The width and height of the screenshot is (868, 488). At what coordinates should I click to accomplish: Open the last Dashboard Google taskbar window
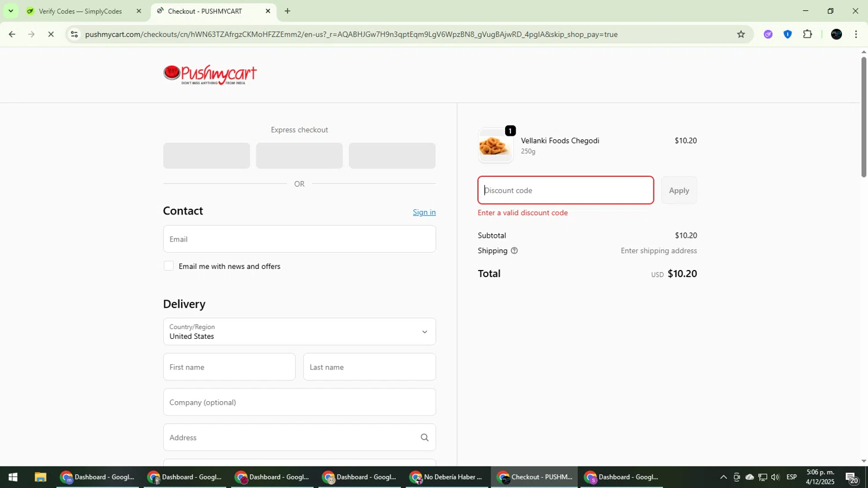tap(622, 478)
